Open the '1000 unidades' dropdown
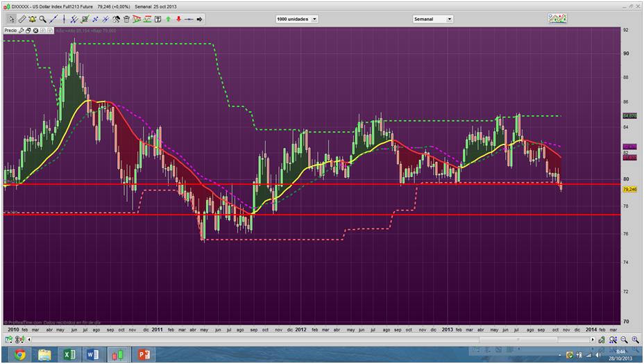The image size is (644, 364). pos(296,19)
